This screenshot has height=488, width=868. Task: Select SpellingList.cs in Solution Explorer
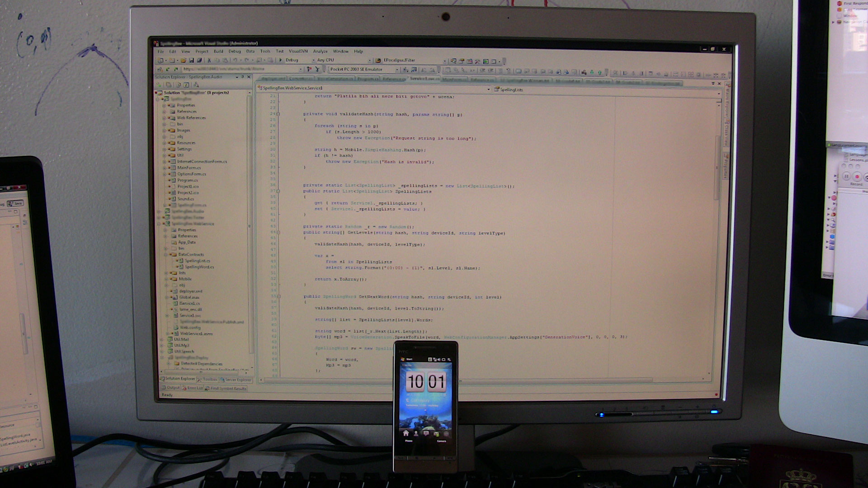197,261
